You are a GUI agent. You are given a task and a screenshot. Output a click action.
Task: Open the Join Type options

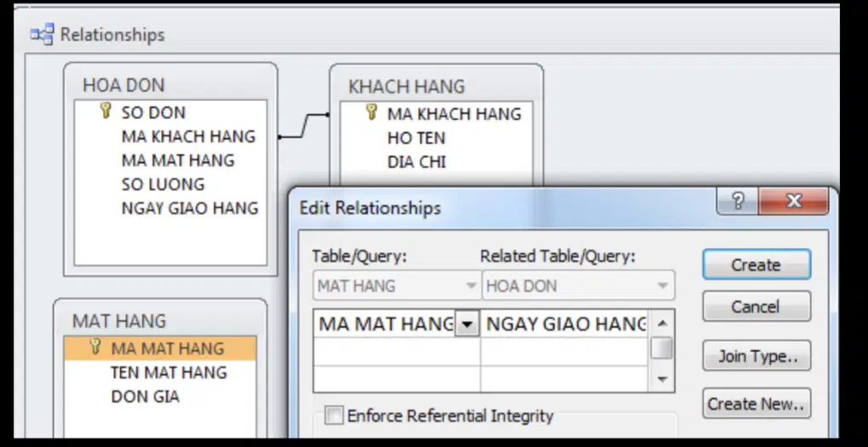click(x=756, y=356)
